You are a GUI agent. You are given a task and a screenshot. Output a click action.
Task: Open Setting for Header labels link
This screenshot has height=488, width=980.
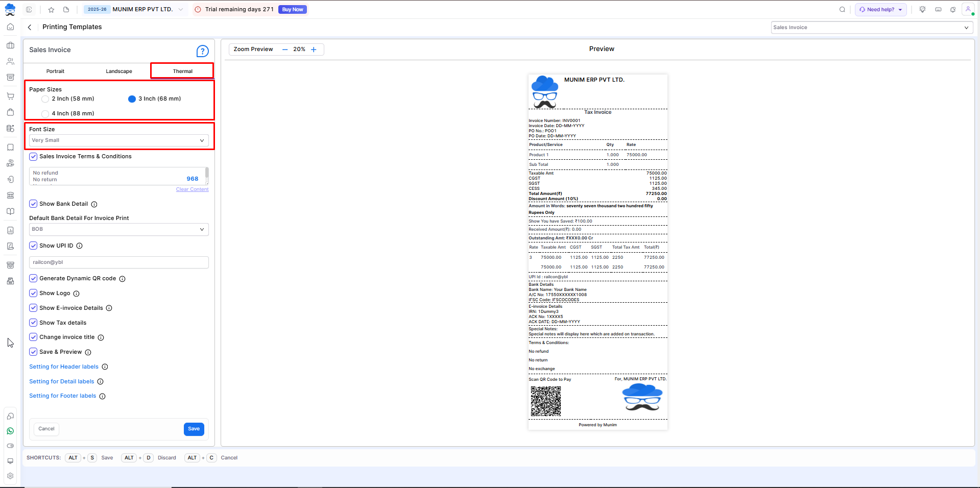(x=64, y=367)
